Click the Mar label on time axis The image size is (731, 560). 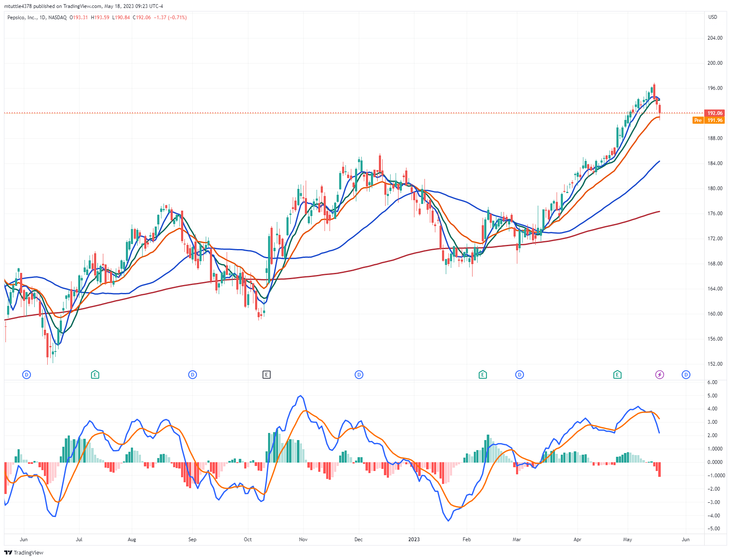pyautogui.click(x=517, y=540)
